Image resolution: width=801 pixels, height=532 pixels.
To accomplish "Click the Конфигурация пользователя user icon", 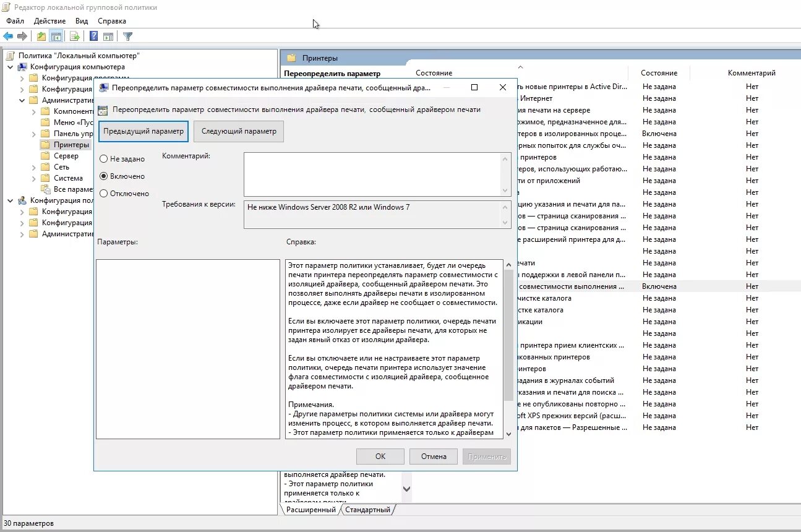I will (22, 200).
